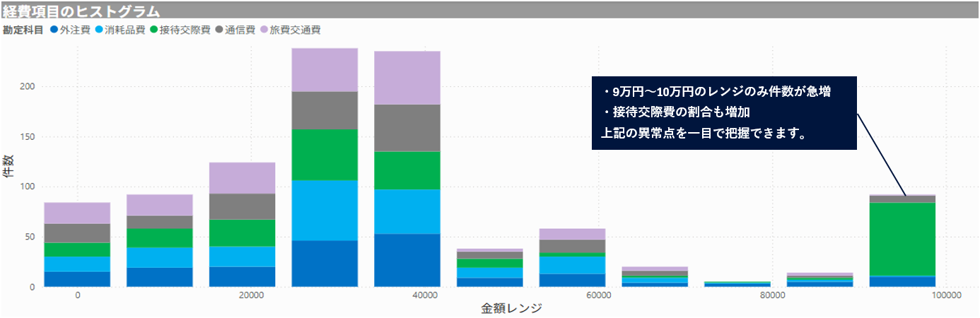This screenshot has width=980, height=318.
Task: Select the 通信費 gray legend entry
Action: pyautogui.click(x=234, y=30)
